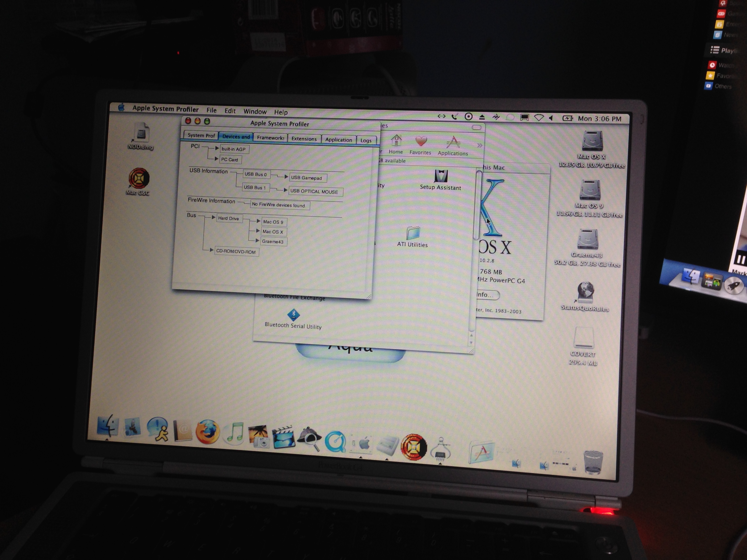Switch to the Applications tab in Profiler
Screen dimensions: 747x560
tap(338, 140)
